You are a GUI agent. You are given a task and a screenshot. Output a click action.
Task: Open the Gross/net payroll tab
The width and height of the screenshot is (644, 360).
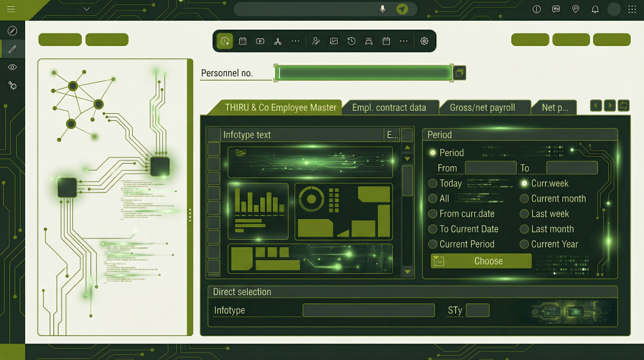(x=482, y=108)
